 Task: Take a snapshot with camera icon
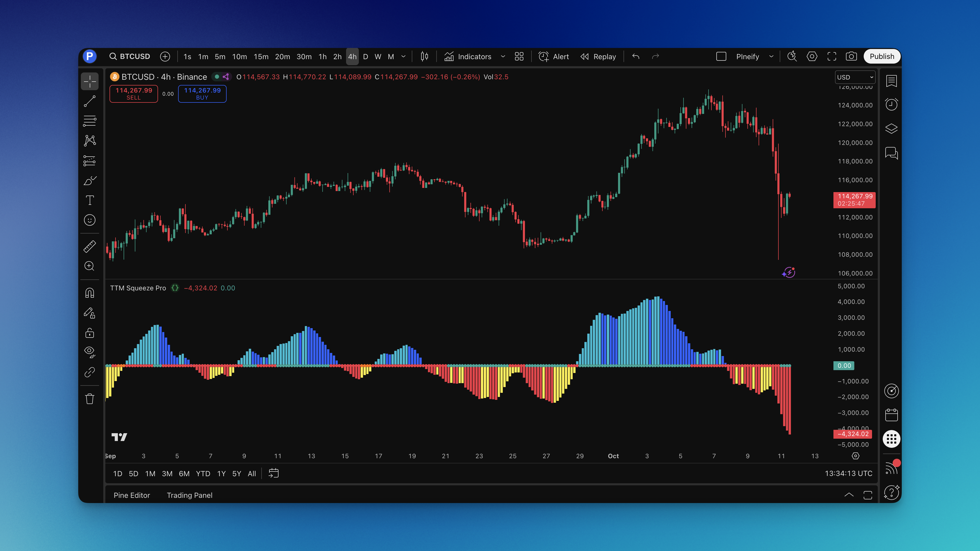click(851, 57)
